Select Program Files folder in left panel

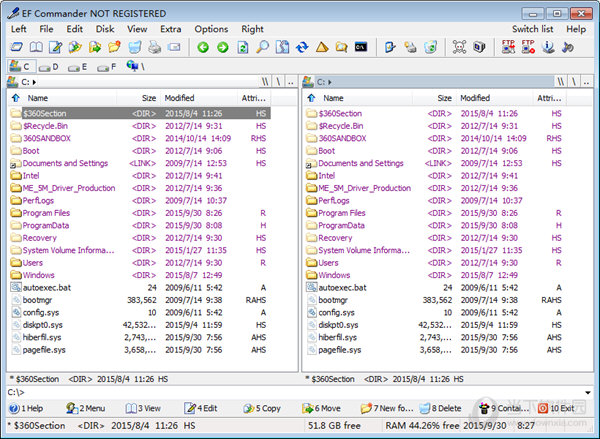click(139, 213)
